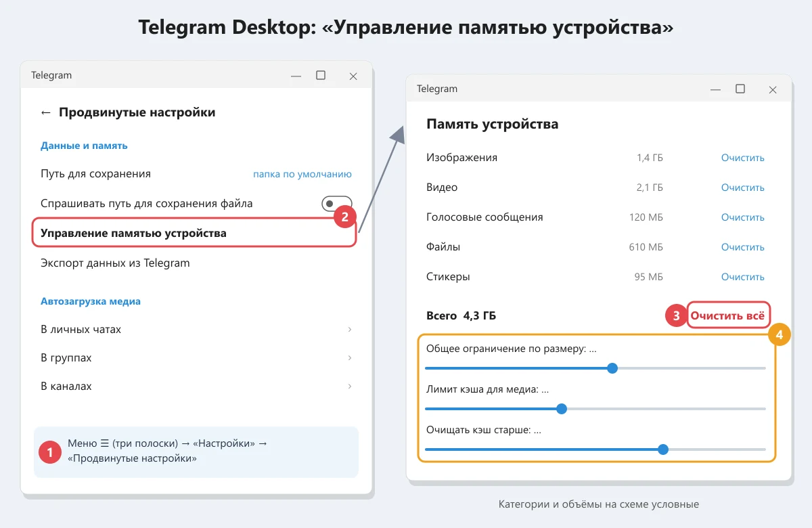The height and width of the screenshot is (528, 812).
Task: Select Путь для сохранения row label
Action: tap(95, 174)
